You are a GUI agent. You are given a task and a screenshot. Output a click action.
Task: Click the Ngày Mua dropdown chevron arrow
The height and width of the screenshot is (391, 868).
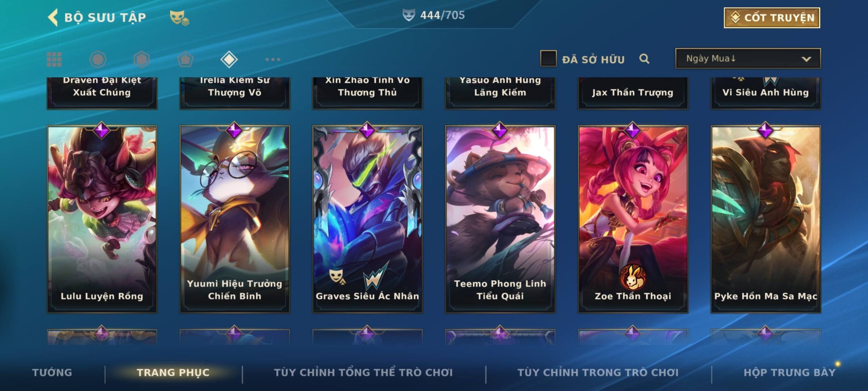coord(806,59)
